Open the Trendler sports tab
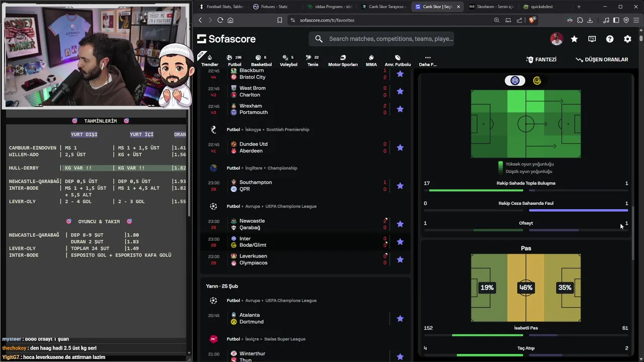 [210, 60]
